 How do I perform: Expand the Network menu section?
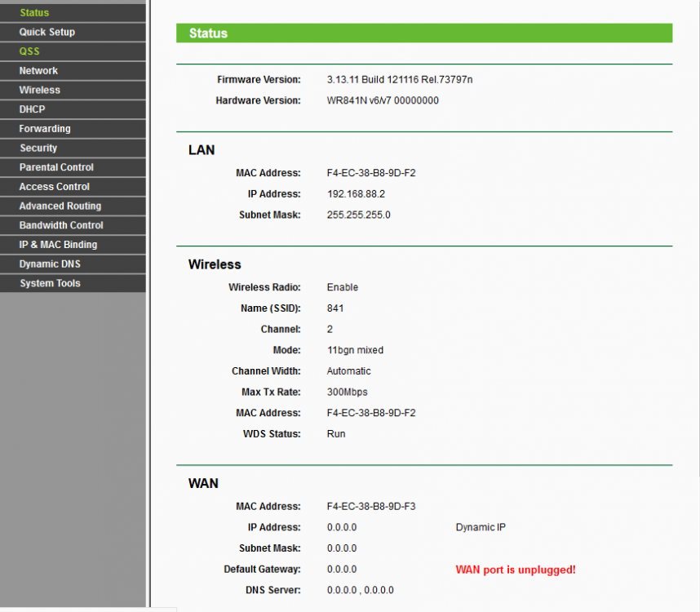click(x=38, y=71)
